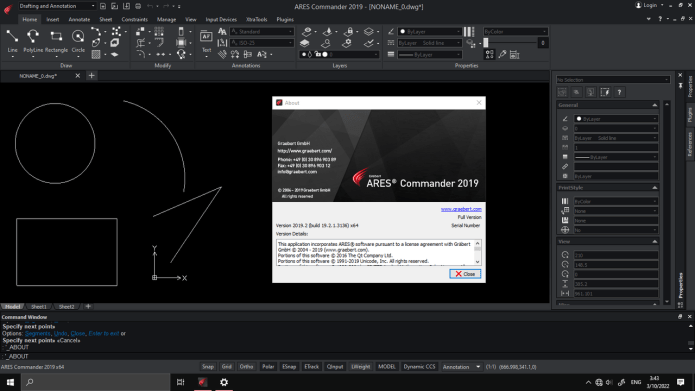Open the notification center icon
This screenshot has width=695, height=391.
(681, 382)
